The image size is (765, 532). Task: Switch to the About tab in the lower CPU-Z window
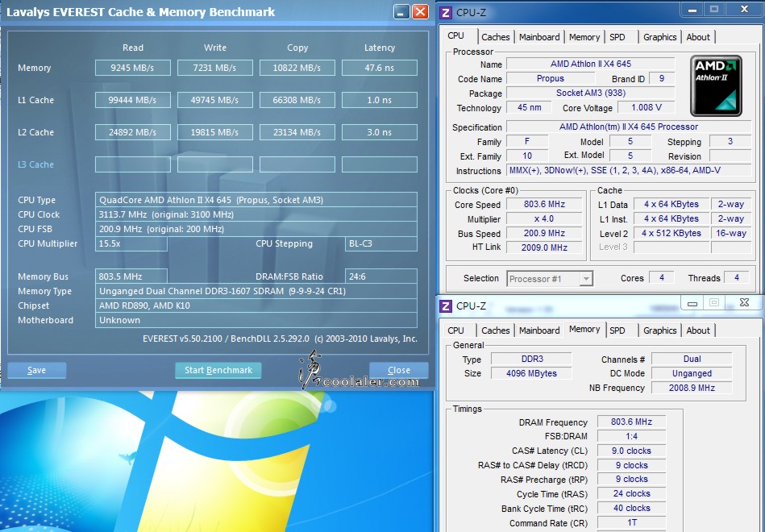pos(698,330)
